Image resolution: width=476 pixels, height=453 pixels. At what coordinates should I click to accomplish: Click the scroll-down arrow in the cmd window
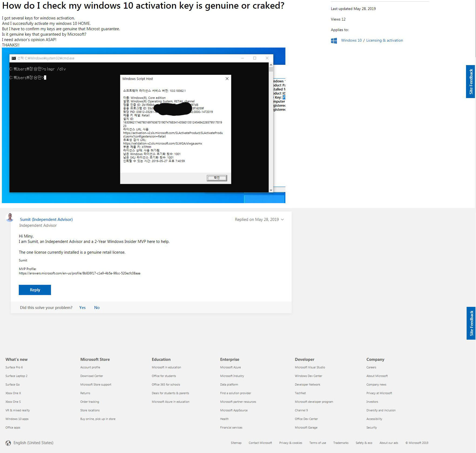[x=271, y=190]
